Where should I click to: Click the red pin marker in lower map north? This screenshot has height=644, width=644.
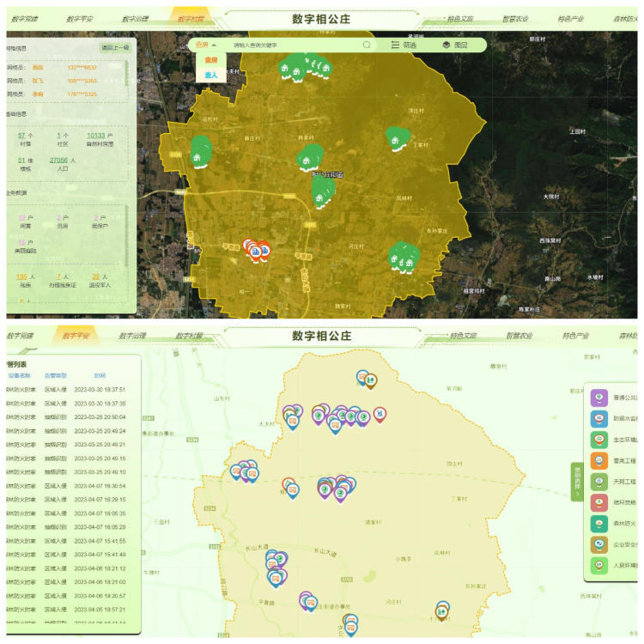coord(380,415)
